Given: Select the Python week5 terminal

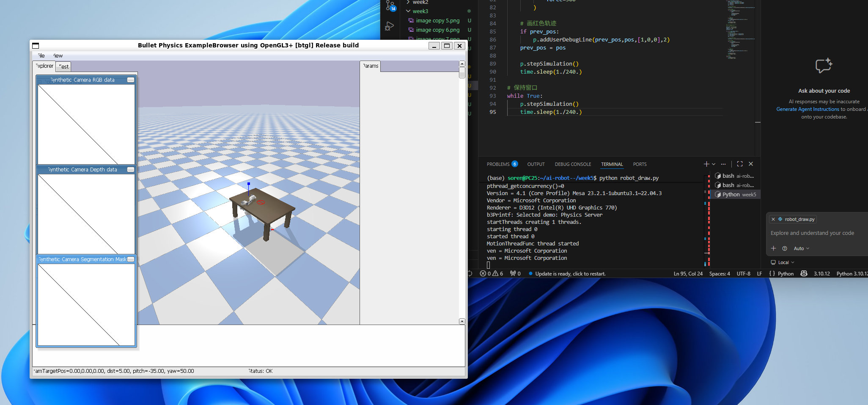Looking at the screenshot, I should click(735, 195).
